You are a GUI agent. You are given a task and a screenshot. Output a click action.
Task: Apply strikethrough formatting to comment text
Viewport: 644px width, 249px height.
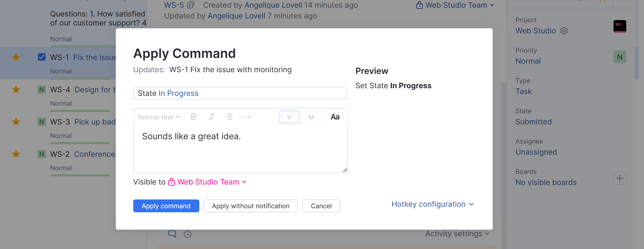point(230,117)
